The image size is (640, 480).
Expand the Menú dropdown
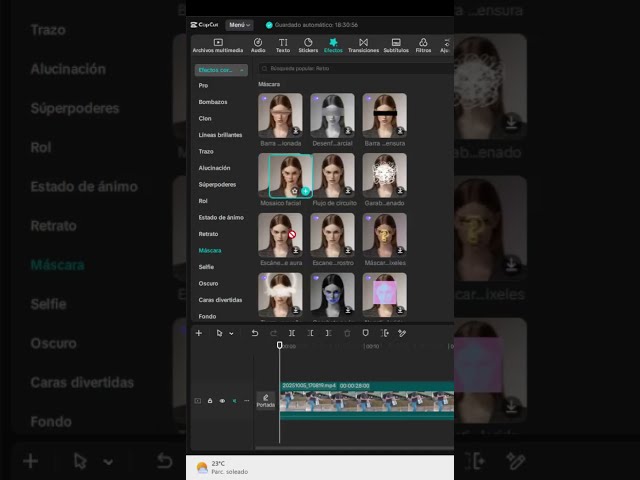(240, 25)
